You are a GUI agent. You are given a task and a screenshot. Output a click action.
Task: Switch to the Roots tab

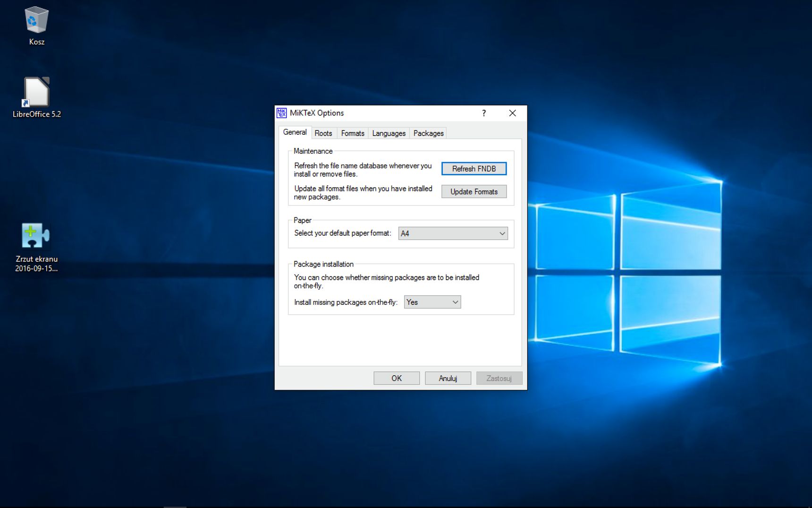pos(323,133)
